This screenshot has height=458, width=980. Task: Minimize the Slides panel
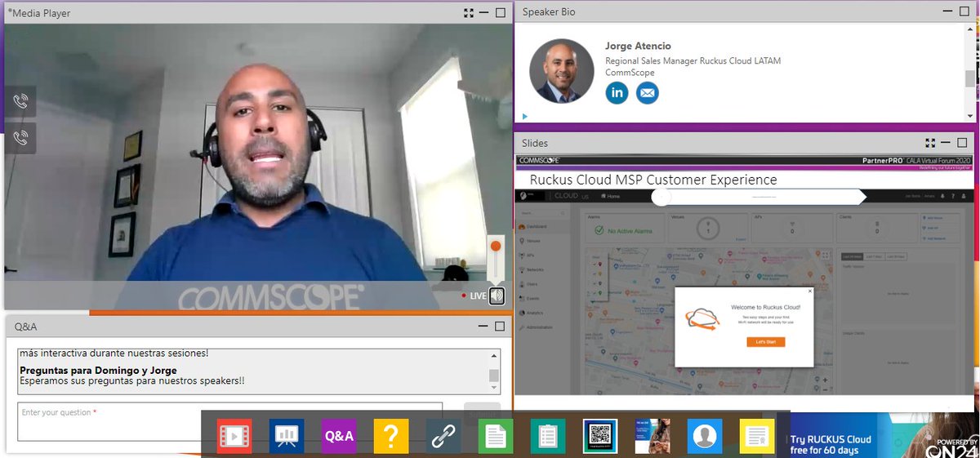pyautogui.click(x=947, y=143)
